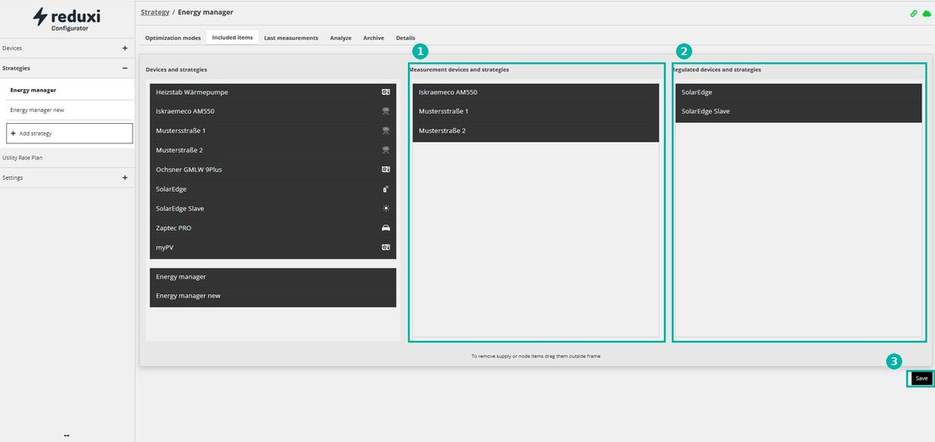Select Ochsner GMLW 9Plus in the device list
This screenshot has width=935, height=442.
click(273, 169)
